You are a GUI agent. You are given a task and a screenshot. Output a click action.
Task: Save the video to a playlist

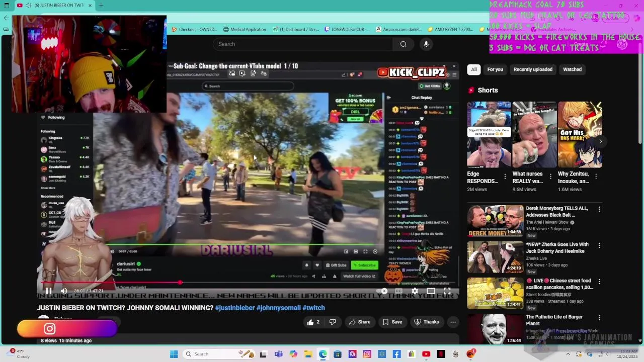coord(392,322)
